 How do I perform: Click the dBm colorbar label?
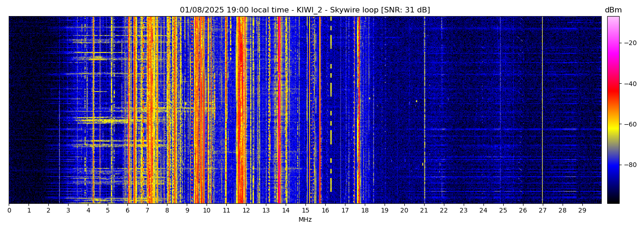point(613,10)
